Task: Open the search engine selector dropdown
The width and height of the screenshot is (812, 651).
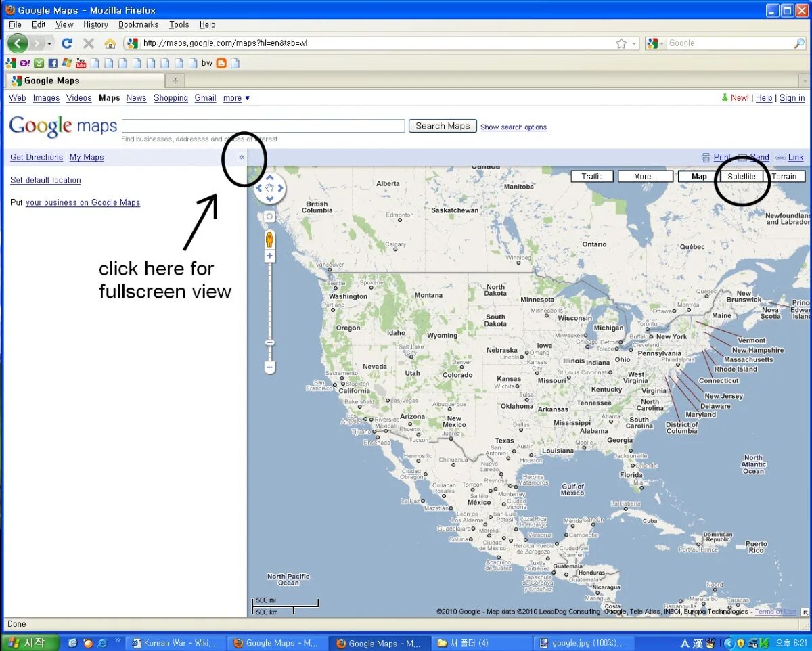Action: point(656,43)
